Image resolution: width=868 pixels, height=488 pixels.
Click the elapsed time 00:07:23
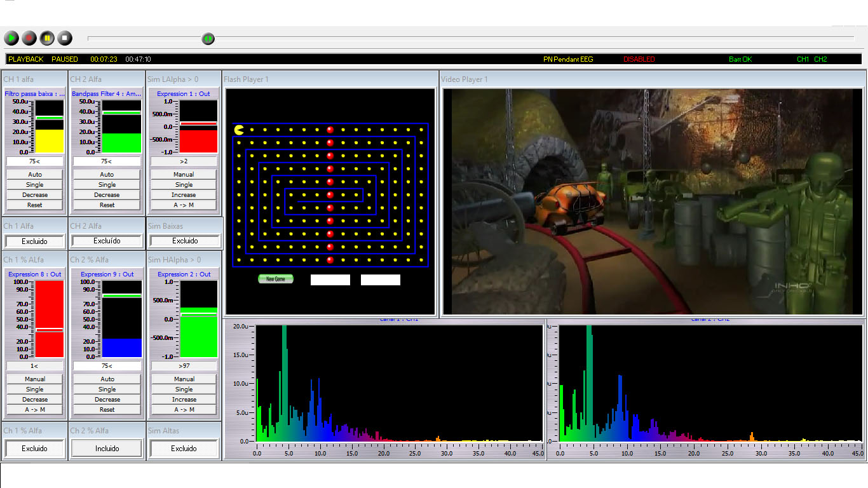pos(104,59)
